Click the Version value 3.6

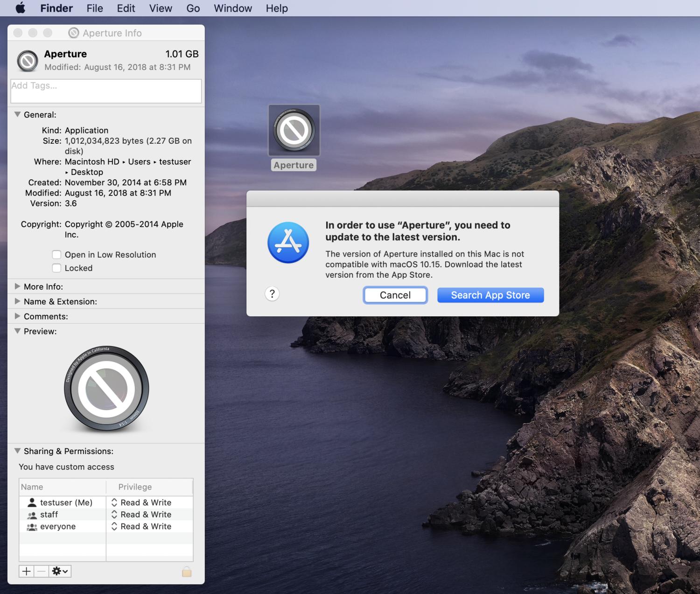tap(71, 203)
